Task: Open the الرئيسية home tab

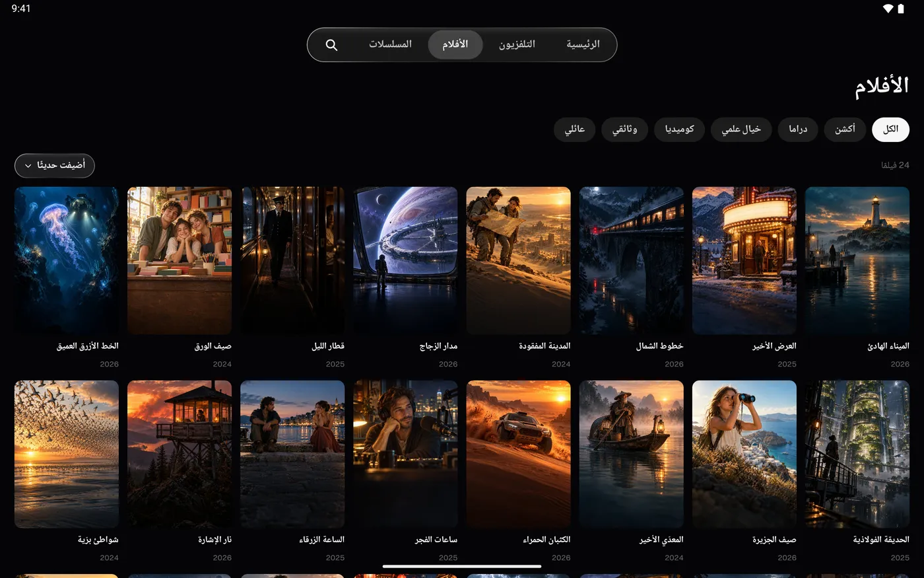Action: pyautogui.click(x=583, y=45)
